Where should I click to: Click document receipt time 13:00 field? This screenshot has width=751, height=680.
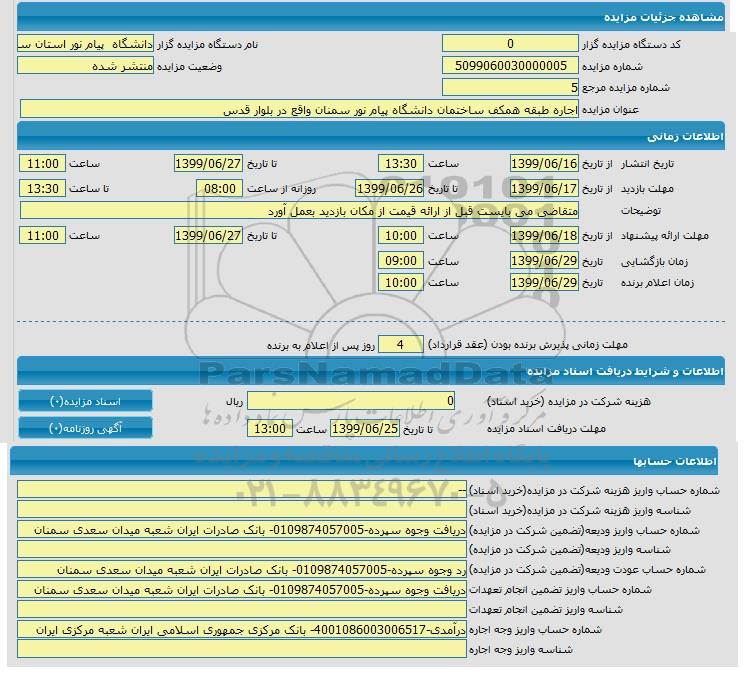click(x=270, y=428)
